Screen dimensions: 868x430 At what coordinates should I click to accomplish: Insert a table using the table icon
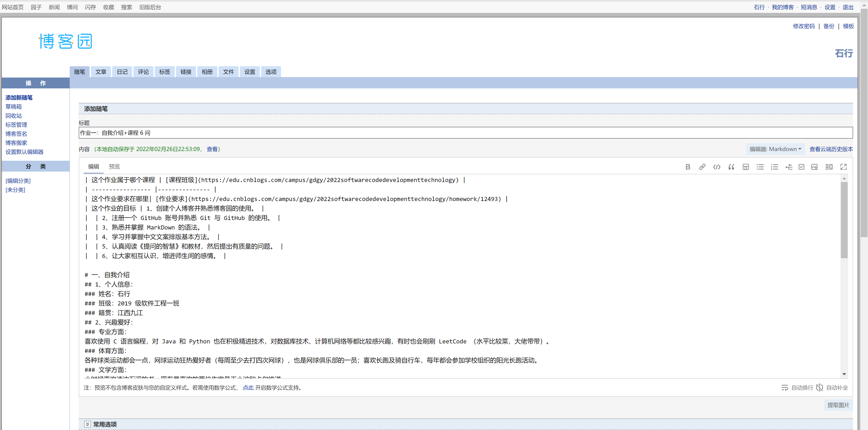[746, 167]
